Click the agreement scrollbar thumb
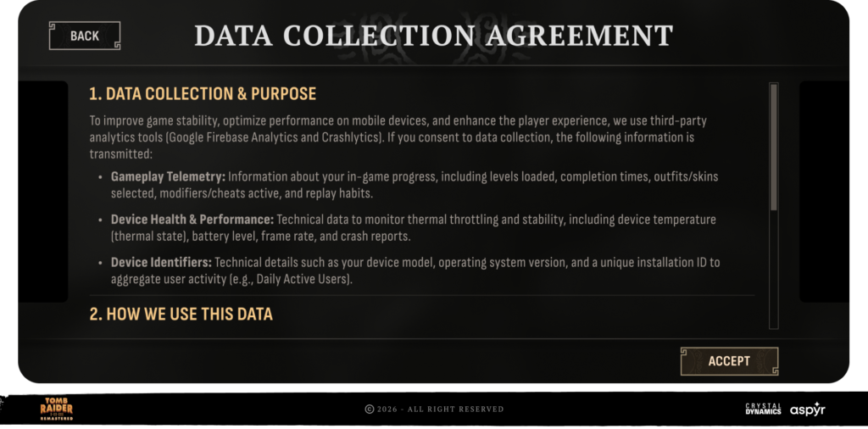 [x=773, y=146]
